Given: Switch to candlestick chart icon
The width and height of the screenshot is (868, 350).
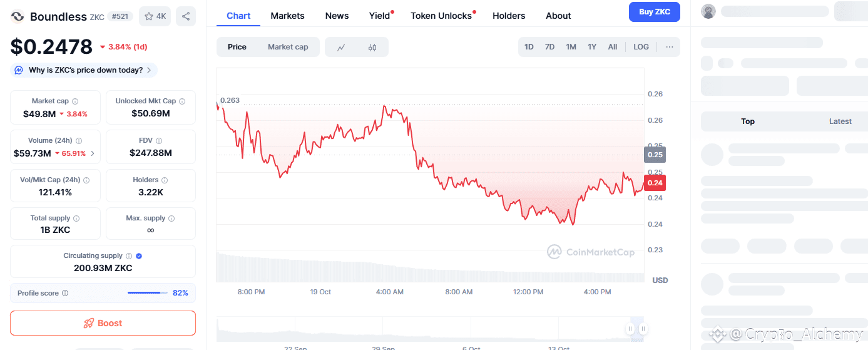Looking at the screenshot, I should coord(372,47).
